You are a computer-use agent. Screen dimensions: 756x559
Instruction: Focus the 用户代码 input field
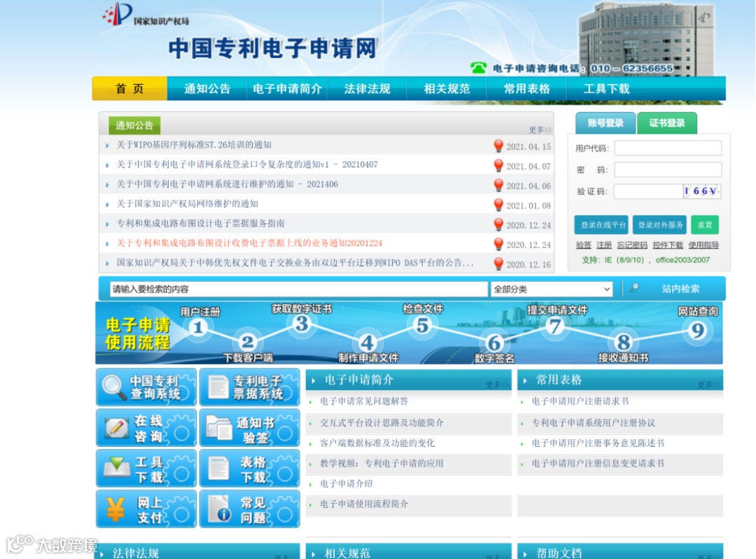[x=668, y=148]
